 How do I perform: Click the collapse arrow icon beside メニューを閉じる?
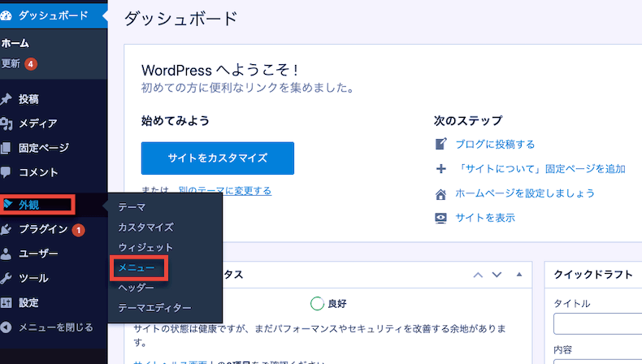tap(6, 327)
